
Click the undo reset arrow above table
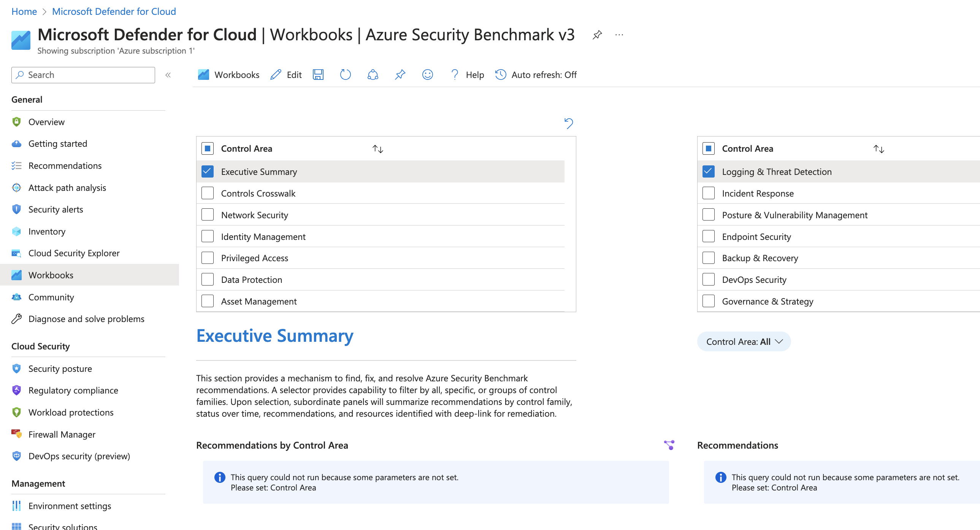click(x=568, y=123)
